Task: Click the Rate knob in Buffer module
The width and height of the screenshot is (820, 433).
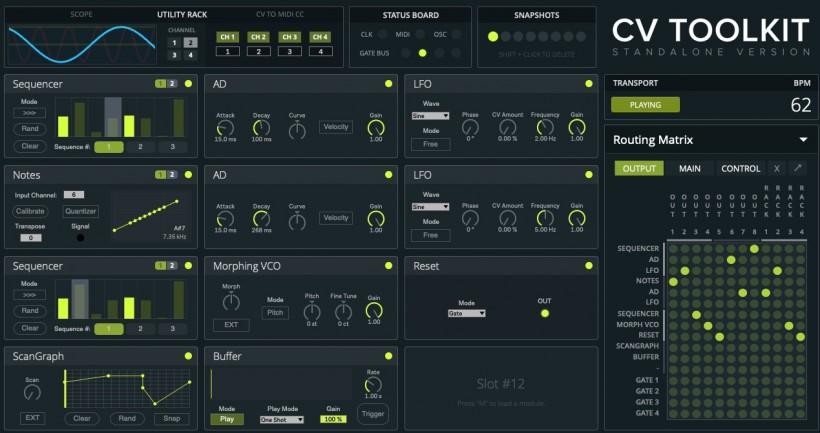Action: click(372, 386)
